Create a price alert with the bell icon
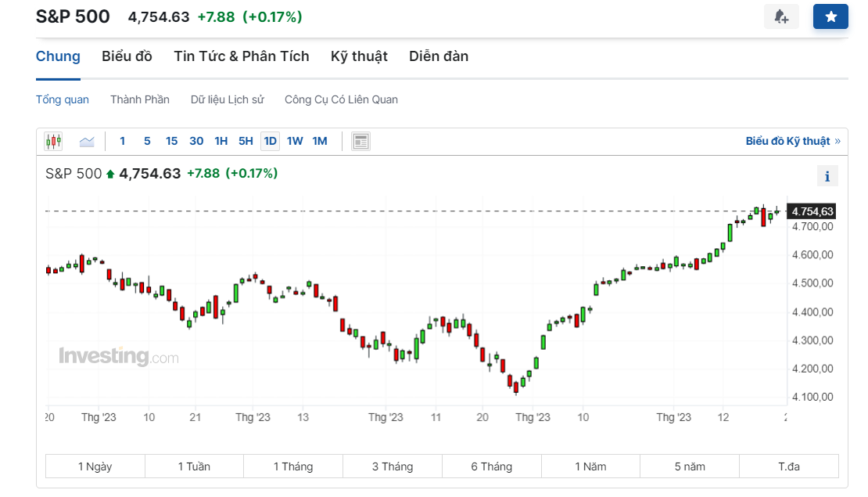868x497 pixels. (781, 16)
